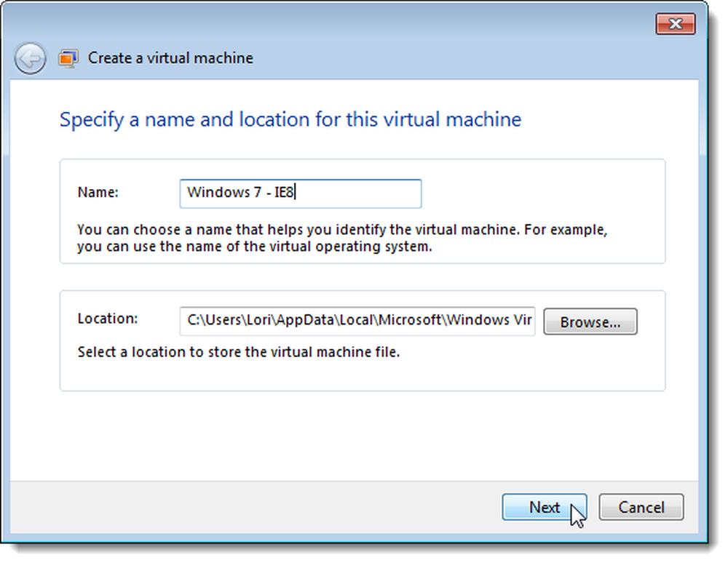Open the Browse... folder picker

click(x=590, y=322)
